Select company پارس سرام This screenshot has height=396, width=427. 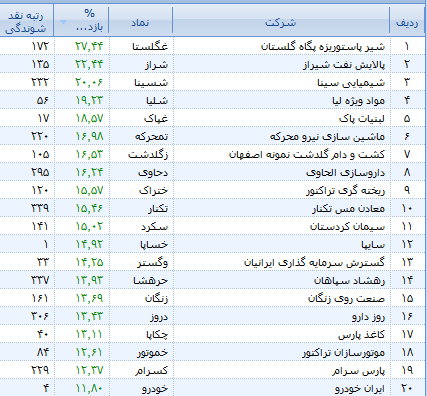pyautogui.click(x=358, y=370)
